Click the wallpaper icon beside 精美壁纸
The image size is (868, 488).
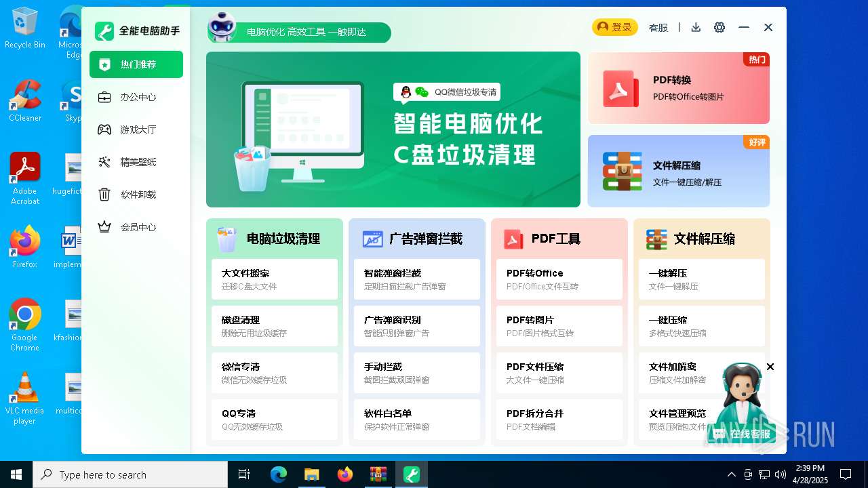coord(104,162)
